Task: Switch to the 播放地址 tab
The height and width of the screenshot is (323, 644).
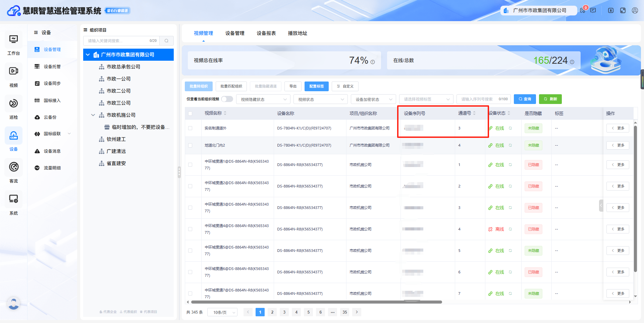Action: 298,33
